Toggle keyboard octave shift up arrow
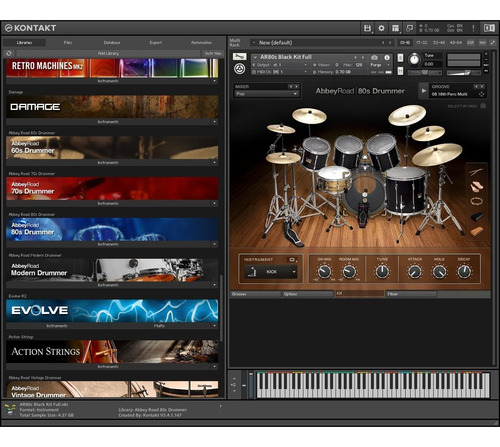500x447 pixels. click(x=234, y=378)
